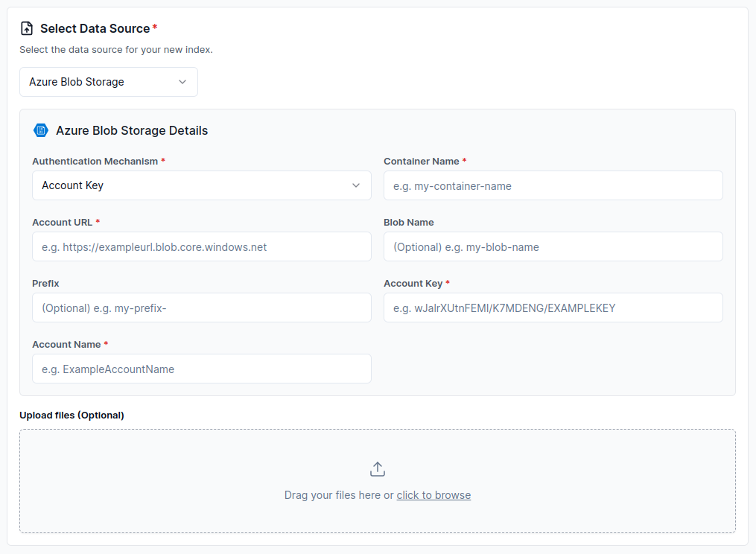
Task: Click the "Upload files (Optional)" label
Action: pyautogui.click(x=72, y=415)
